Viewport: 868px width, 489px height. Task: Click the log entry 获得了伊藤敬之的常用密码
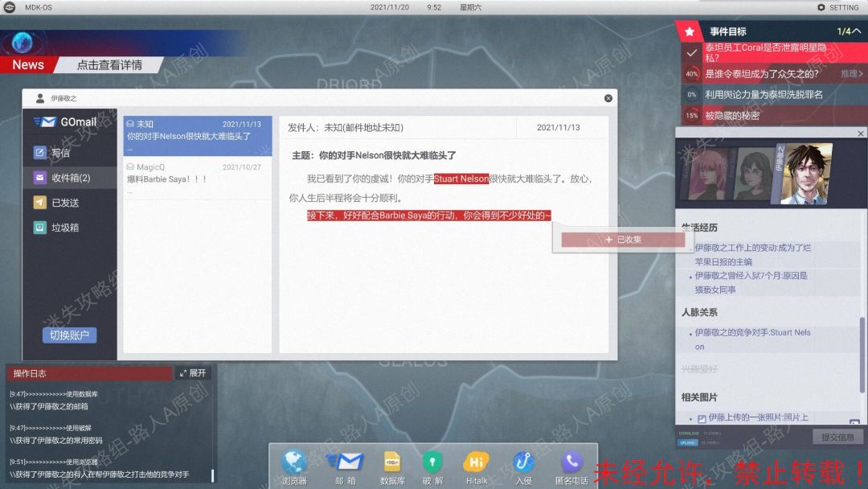56,441
